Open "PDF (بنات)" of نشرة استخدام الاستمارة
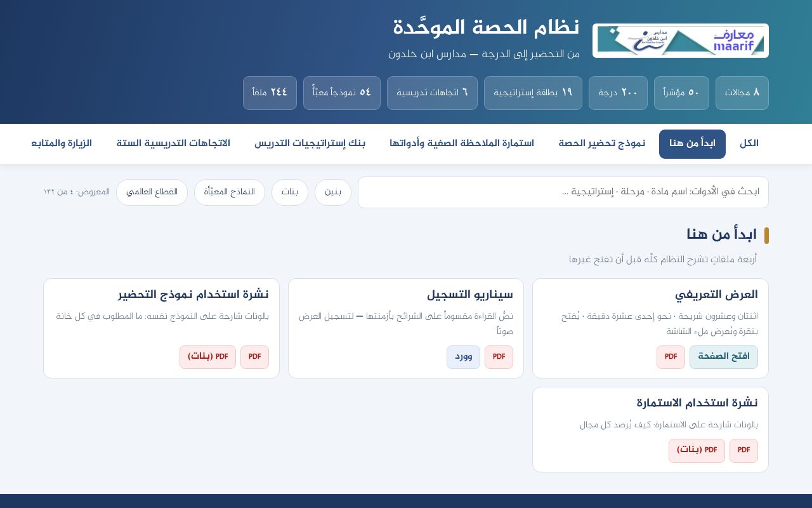Image resolution: width=812 pixels, height=508 pixels. [697, 450]
